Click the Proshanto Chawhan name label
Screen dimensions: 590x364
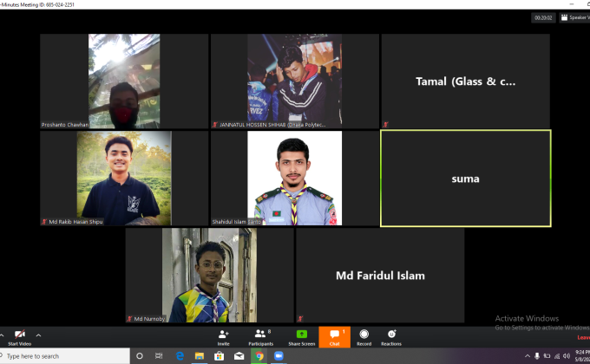[65, 125]
